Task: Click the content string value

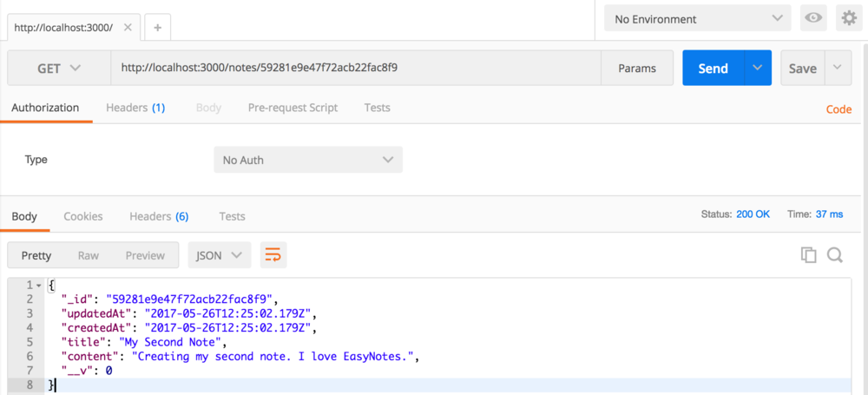Action: (x=273, y=356)
